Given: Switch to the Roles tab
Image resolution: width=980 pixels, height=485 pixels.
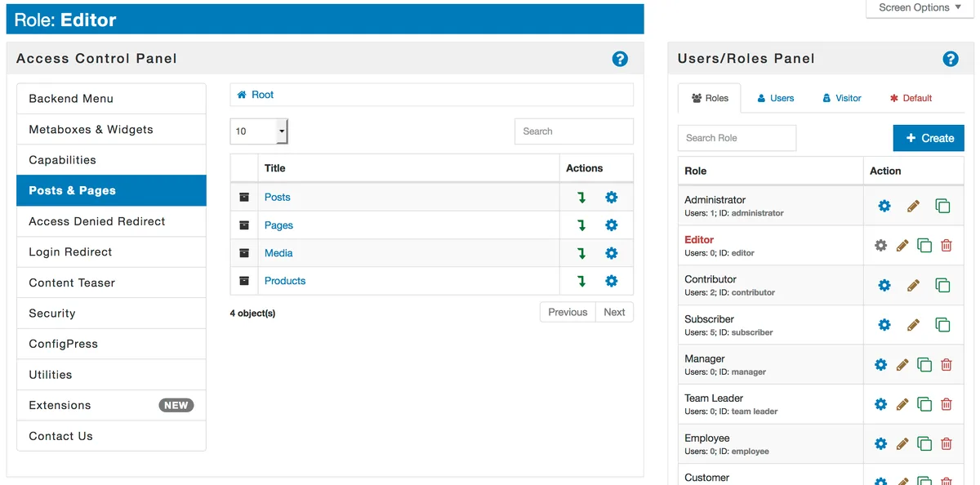Looking at the screenshot, I should coord(710,98).
